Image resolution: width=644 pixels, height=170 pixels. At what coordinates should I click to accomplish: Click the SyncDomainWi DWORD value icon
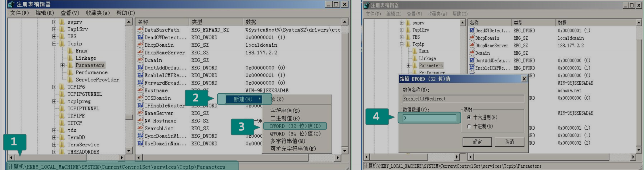(x=140, y=136)
